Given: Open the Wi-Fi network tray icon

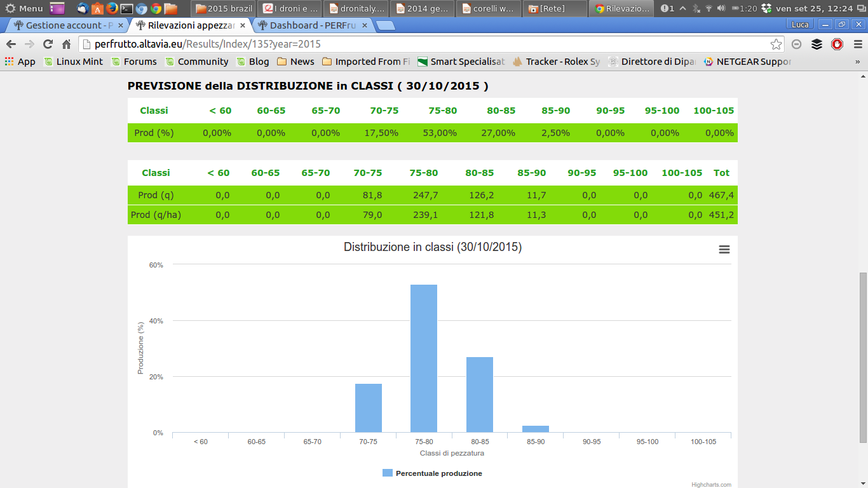Looking at the screenshot, I should (709, 8).
